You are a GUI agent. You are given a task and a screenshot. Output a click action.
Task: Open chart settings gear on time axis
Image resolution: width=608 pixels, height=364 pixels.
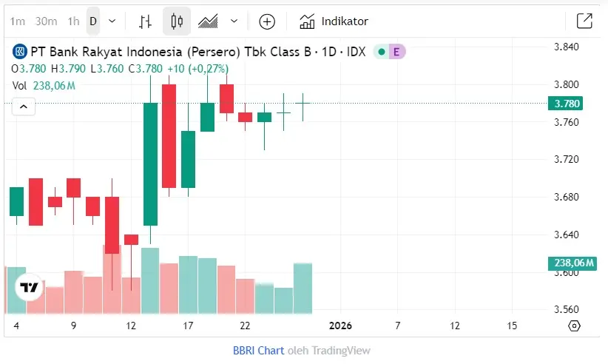point(574,326)
